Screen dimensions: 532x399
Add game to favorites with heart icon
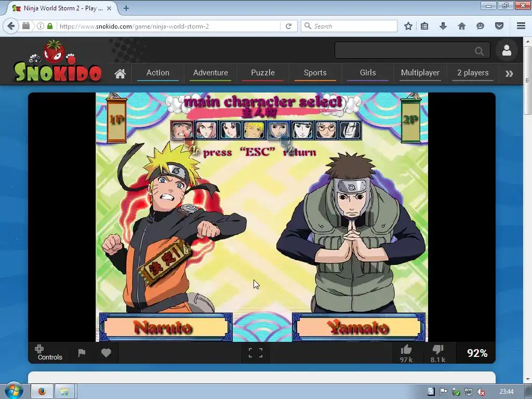[106, 353]
